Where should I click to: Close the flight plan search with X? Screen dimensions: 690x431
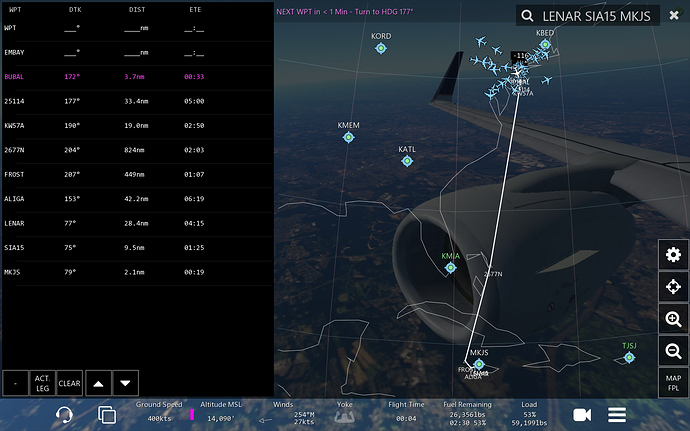click(674, 15)
